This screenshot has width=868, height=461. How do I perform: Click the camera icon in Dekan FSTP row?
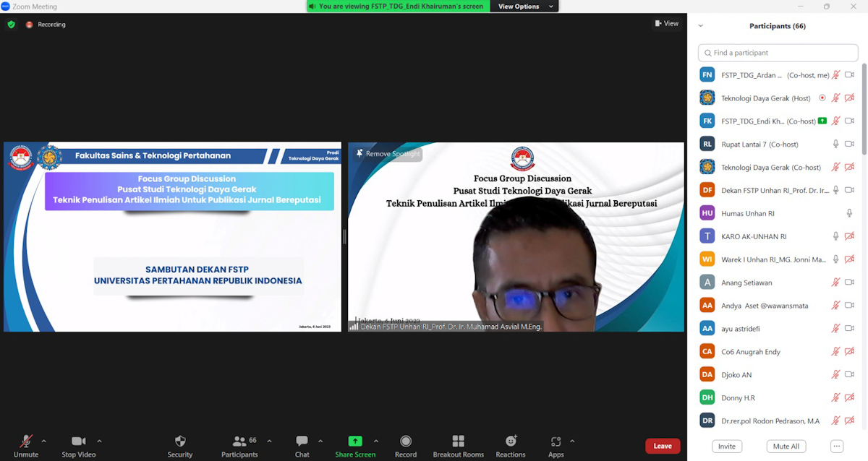[849, 190]
